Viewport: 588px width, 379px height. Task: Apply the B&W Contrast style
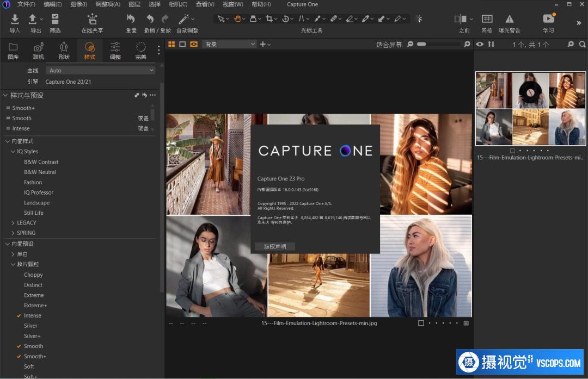pyautogui.click(x=41, y=162)
